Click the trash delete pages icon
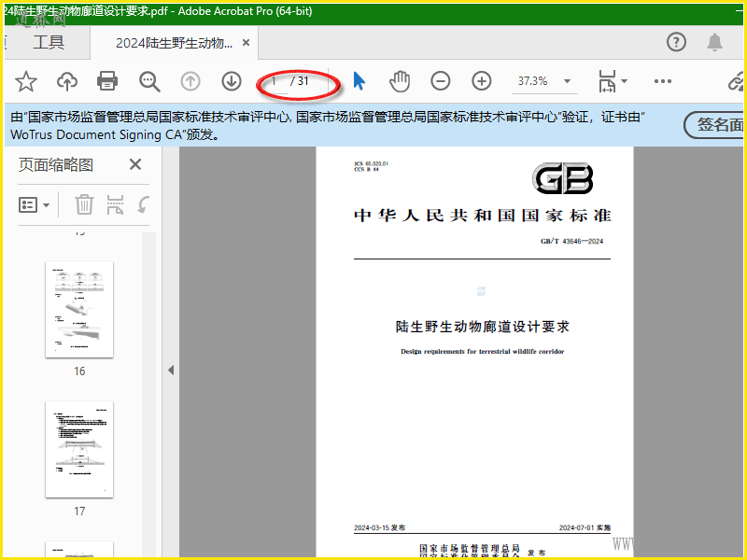This screenshot has height=560, width=747. 84,204
